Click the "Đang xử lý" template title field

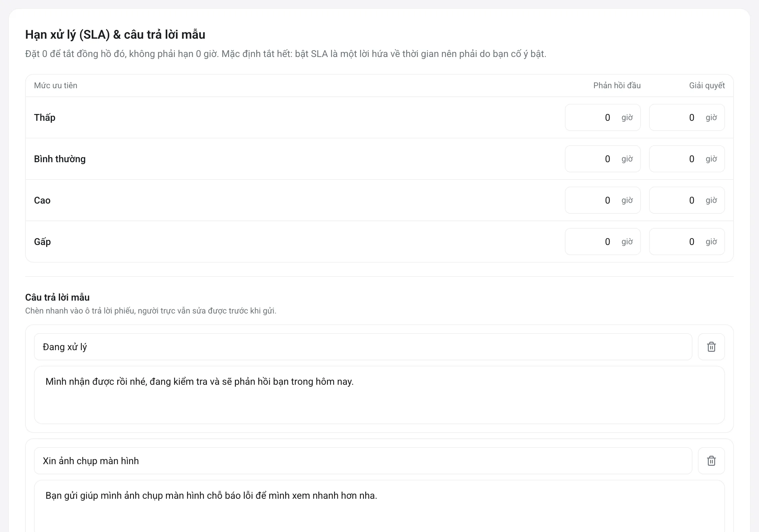point(363,347)
